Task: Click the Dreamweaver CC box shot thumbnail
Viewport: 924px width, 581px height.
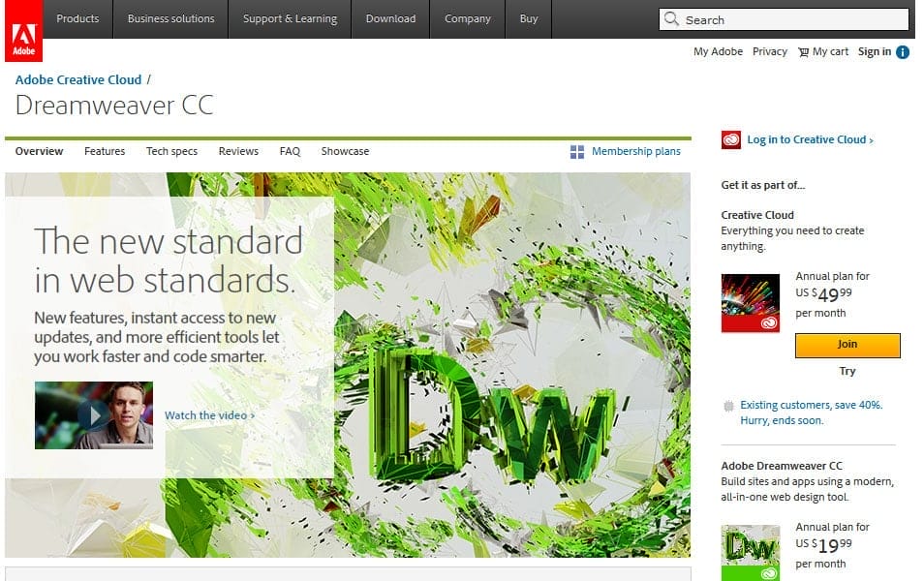Action: click(x=751, y=553)
